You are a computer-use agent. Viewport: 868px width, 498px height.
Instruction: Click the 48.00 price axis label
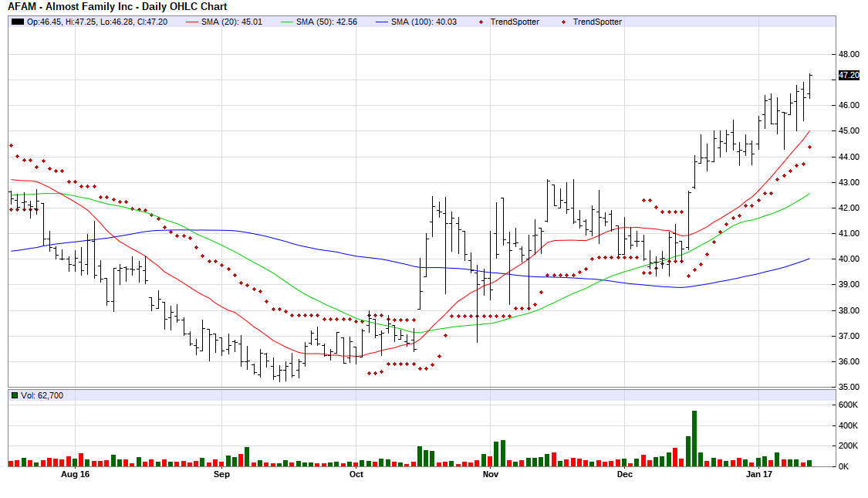[849, 54]
